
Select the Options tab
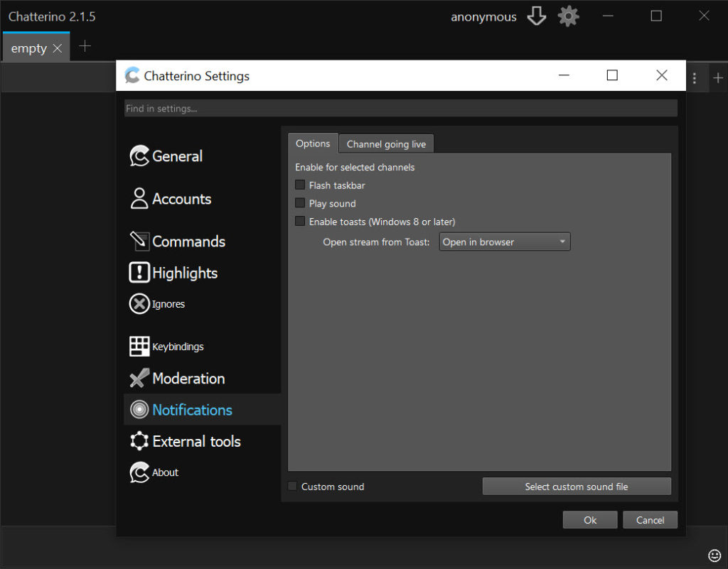313,143
